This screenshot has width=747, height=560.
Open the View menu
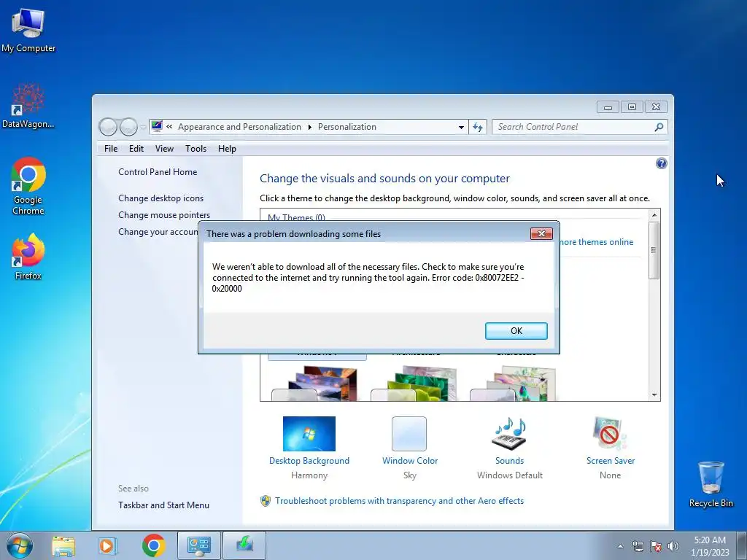tap(164, 149)
